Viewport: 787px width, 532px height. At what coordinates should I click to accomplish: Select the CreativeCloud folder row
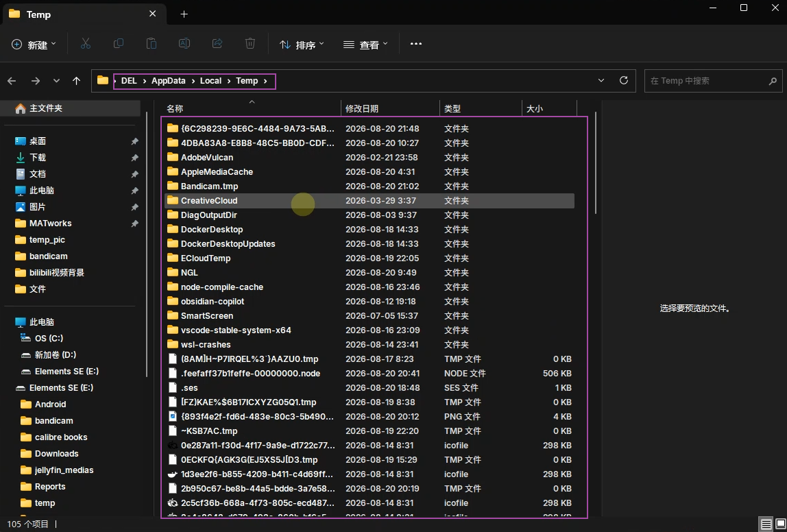coord(370,201)
